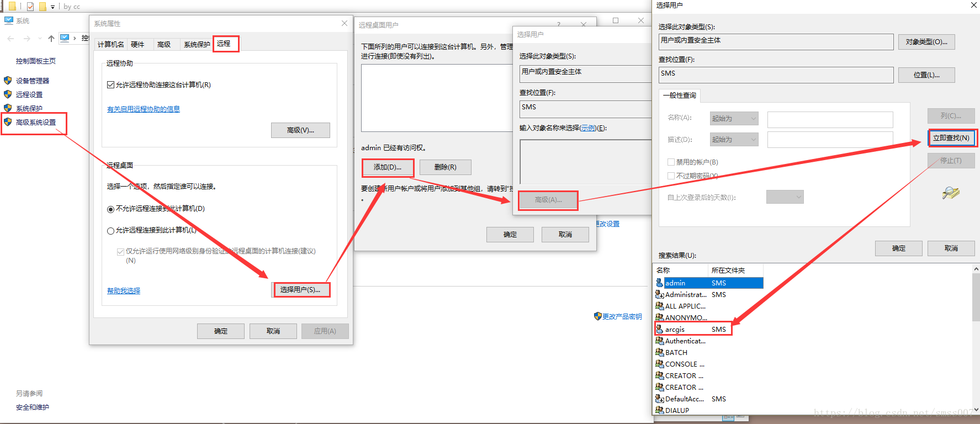The image size is (980, 424).
Task: Select the 一般性查询 tab
Action: (x=680, y=96)
